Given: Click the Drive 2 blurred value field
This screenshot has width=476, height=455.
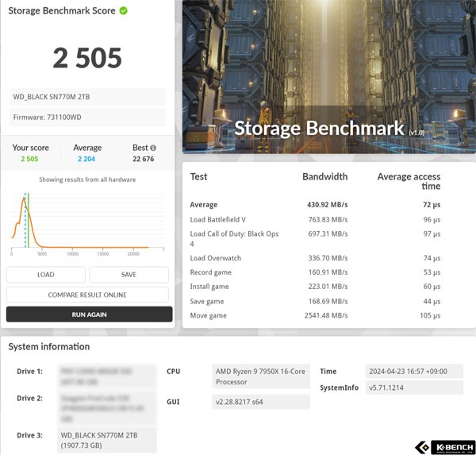Looking at the screenshot, I should [x=107, y=408].
